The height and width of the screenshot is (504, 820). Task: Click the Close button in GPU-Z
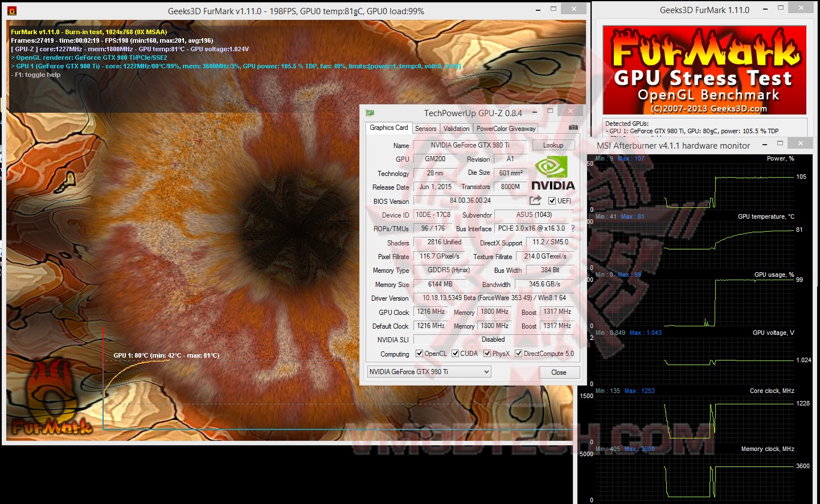(559, 372)
